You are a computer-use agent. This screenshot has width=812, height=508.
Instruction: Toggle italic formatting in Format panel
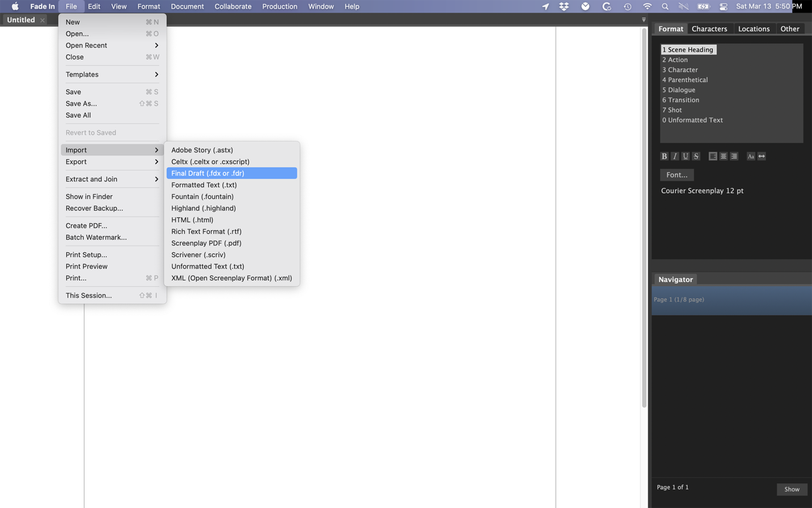point(674,156)
